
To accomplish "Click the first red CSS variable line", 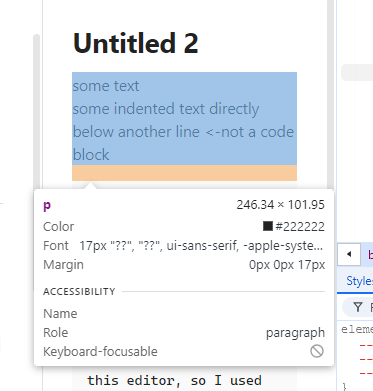I will 366,345.
